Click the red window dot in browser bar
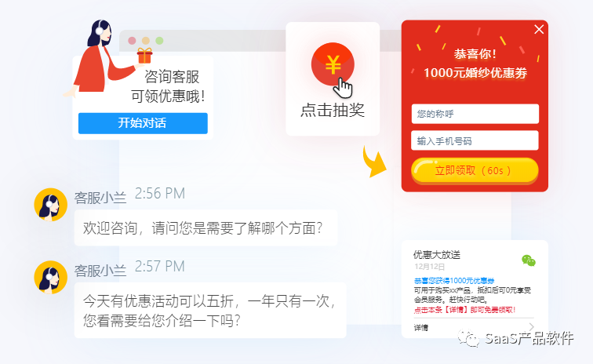The height and width of the screenshot is (364, 593). (132, 41)
